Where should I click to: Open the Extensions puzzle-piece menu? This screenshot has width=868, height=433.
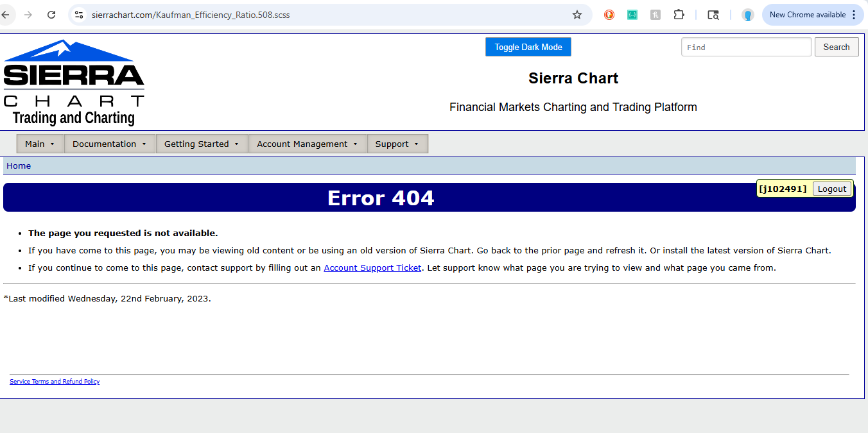tap(679, 14)
